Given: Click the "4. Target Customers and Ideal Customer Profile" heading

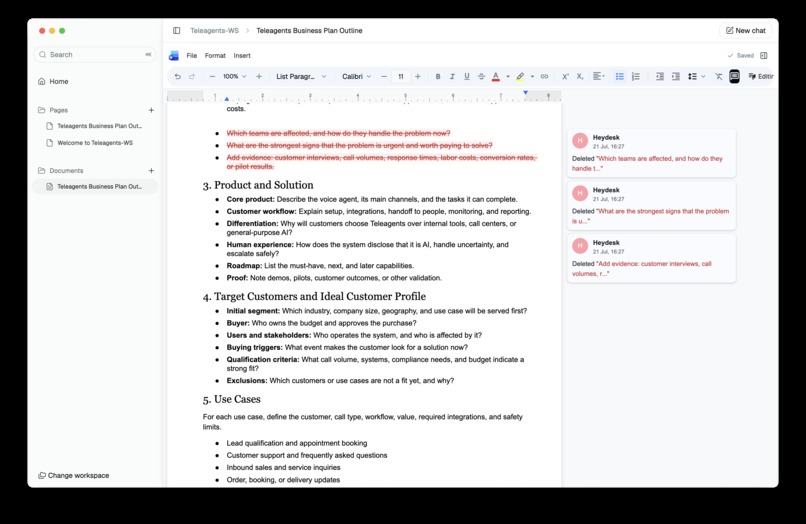Looking at the screenshot, I should click(314, 296).
